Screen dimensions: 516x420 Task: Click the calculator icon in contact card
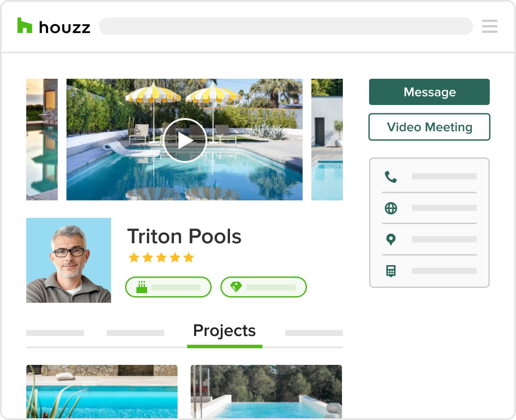tap(390, 271)
